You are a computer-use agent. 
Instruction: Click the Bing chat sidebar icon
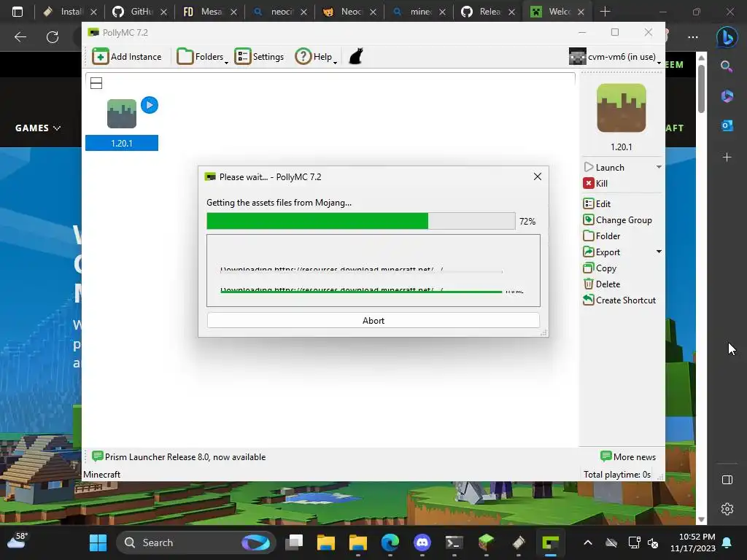point(727,37)
